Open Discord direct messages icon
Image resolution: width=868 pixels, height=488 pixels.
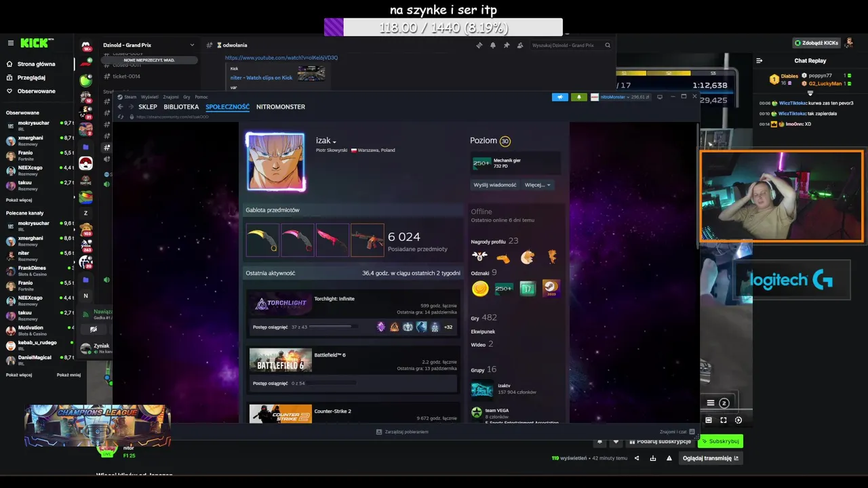(x=86, y=46)
